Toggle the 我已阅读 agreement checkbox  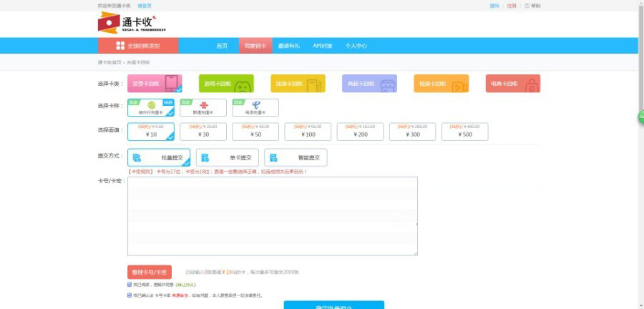coord(130,284)
